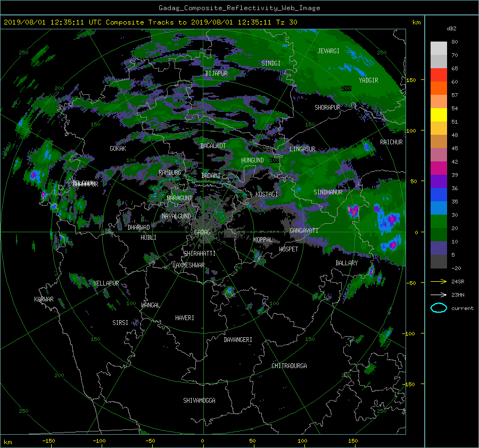Click the SIRSI city label
Screen dimensions: 479x448
tap(120, 323)
